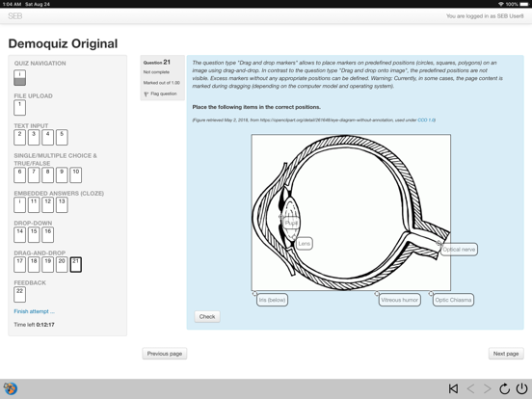The height and width of the screenshot is (399, 532).
Task: Click Finish attempt link
Action: 34,311
